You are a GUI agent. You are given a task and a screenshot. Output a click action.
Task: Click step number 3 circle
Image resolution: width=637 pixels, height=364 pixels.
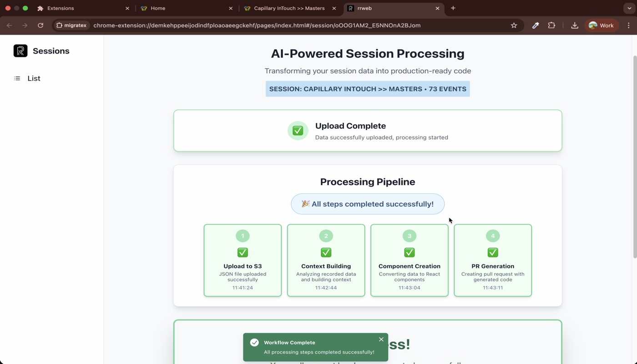point(409,236)
